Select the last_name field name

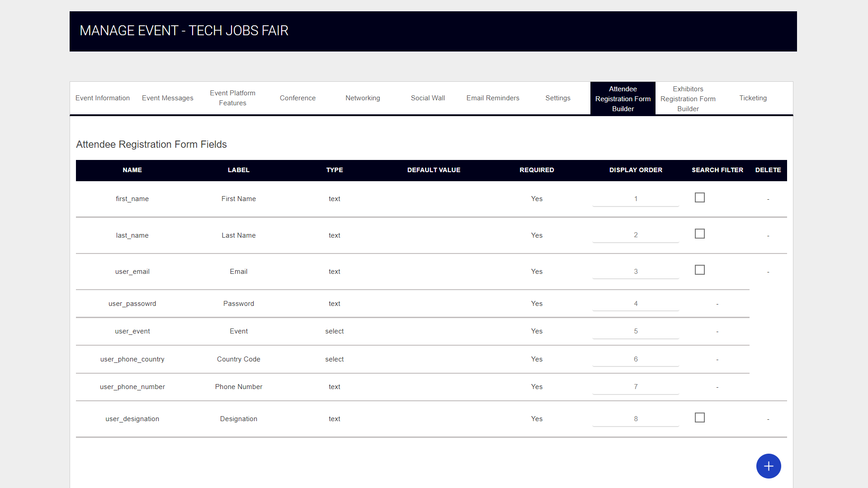(x=132, y=235)
